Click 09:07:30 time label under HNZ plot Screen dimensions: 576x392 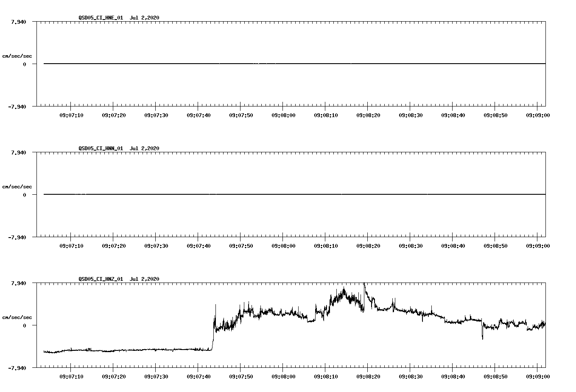(x=156, y=376)
